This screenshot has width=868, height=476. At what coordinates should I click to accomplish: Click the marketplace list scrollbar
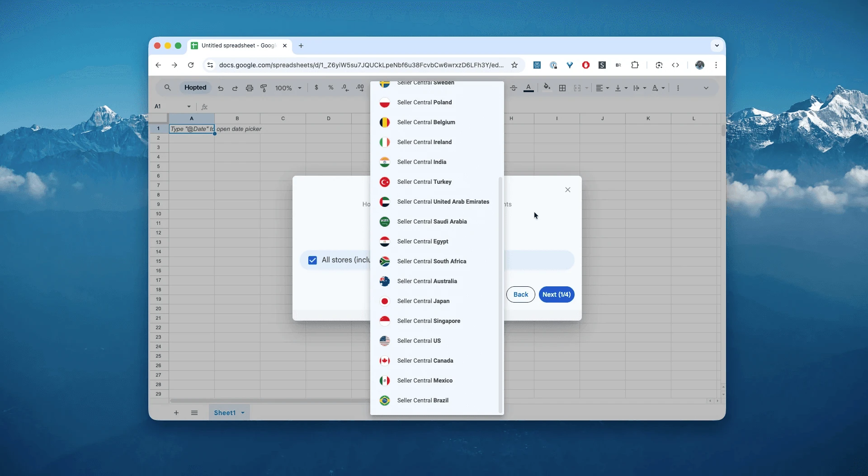[500, 295]
